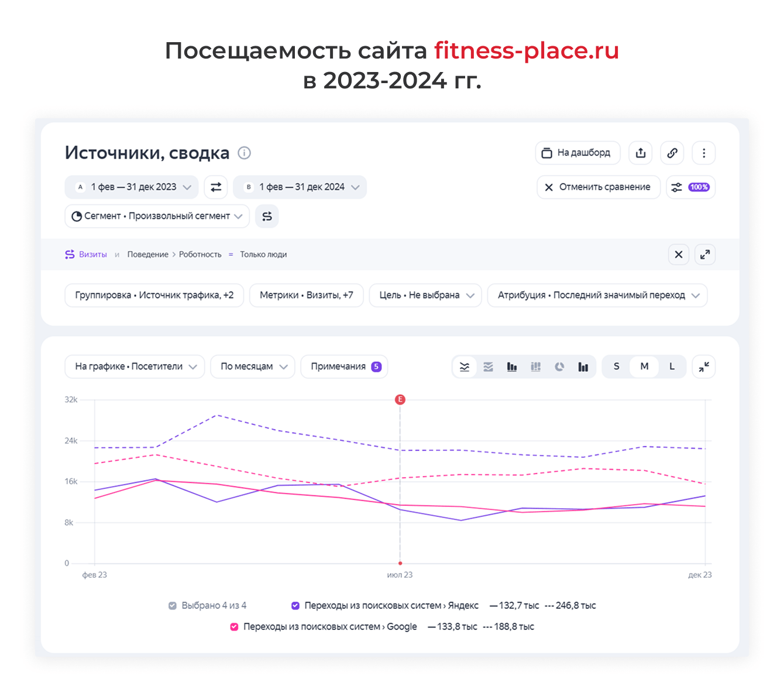The image size is (784, 692).
Task: Click the Яндекс legend label text
Action: (x=391, y=605)
